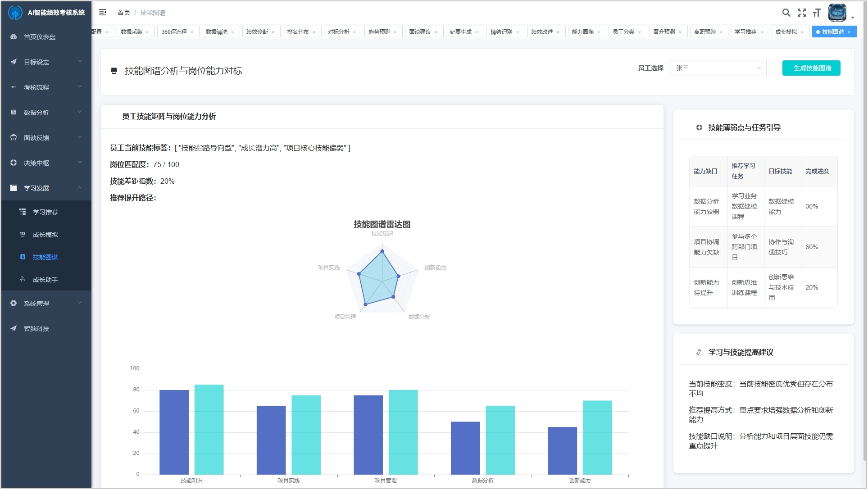
Task: Click the sidebar collapse hamburger icon
Action: point(103,13)
